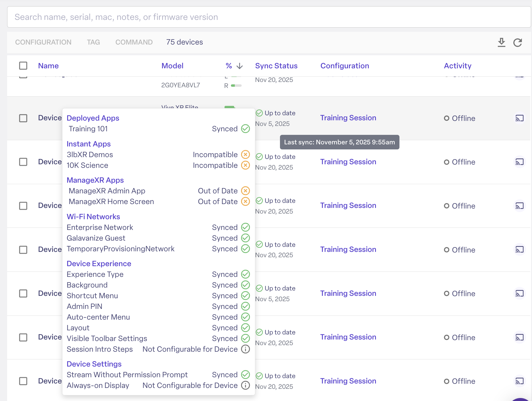Click the Deployed Apps link in the popup

(x=93, y=118)
